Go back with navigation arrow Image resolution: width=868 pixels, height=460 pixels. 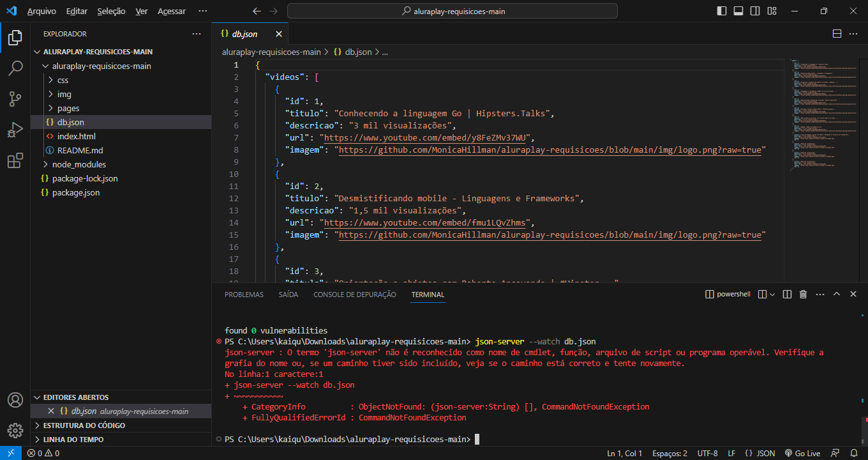click(x=257, y=11)
